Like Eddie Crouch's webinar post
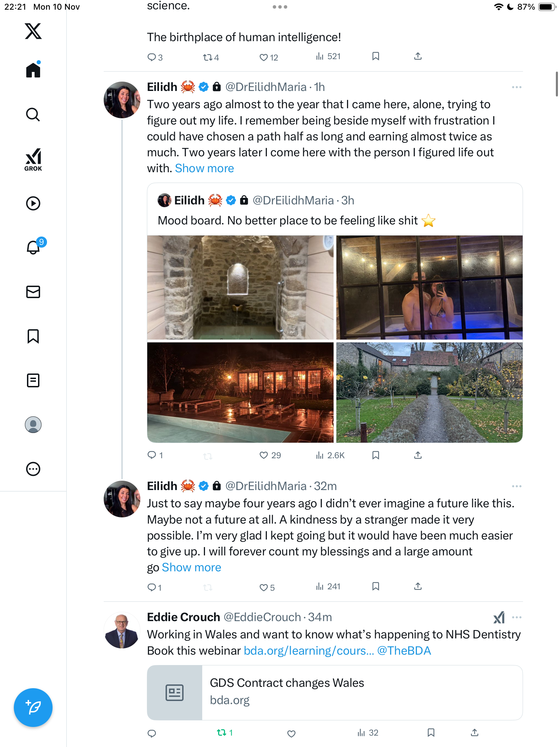The image size is (560, 747). point(291,733)
